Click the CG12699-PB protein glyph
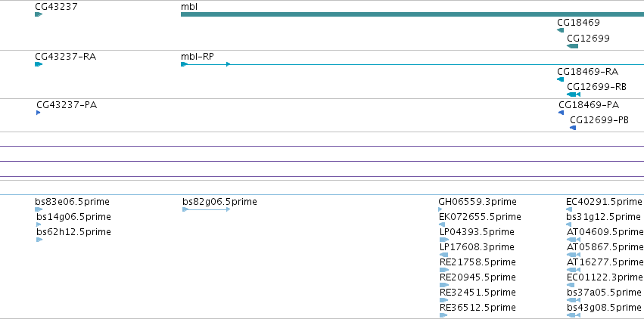This screenshot has width=644, height=319. [573, 128]
